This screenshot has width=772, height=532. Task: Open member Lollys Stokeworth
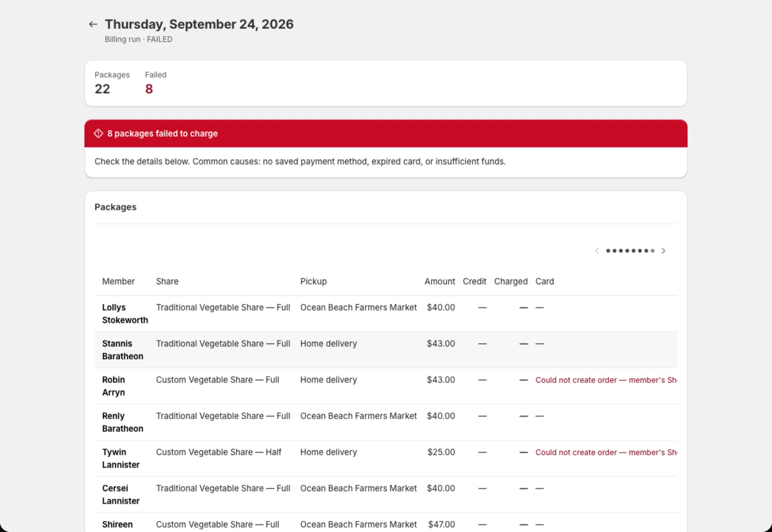pos(125,314)
